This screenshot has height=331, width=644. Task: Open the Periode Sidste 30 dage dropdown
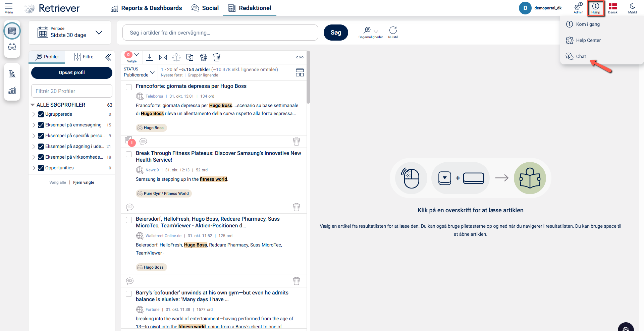[70, 33]
